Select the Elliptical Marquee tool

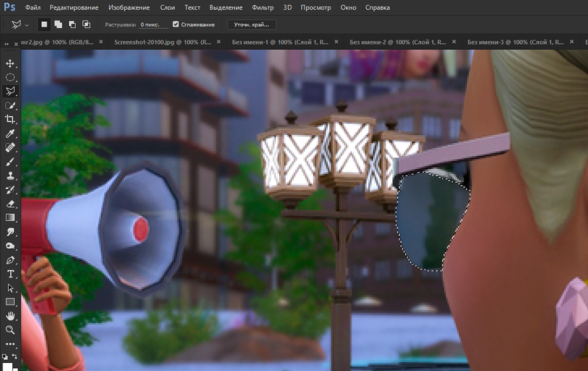pyautogui.click(x=11, y=77)
